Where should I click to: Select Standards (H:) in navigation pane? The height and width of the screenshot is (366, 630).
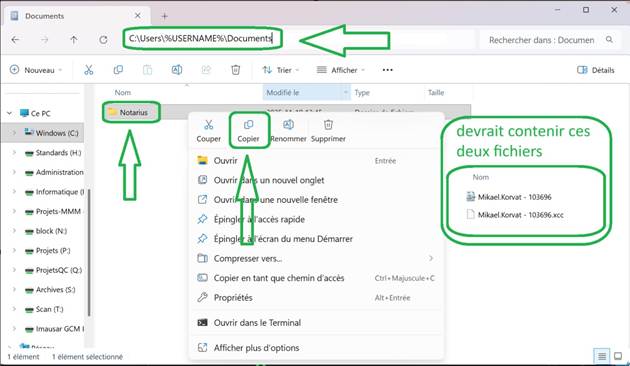(x=58, y=152)
